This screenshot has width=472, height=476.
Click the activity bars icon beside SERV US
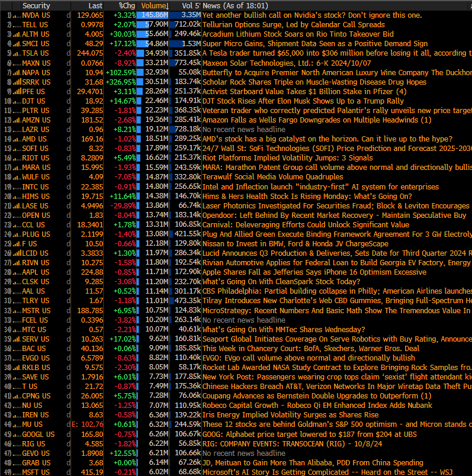click(17, 339)
